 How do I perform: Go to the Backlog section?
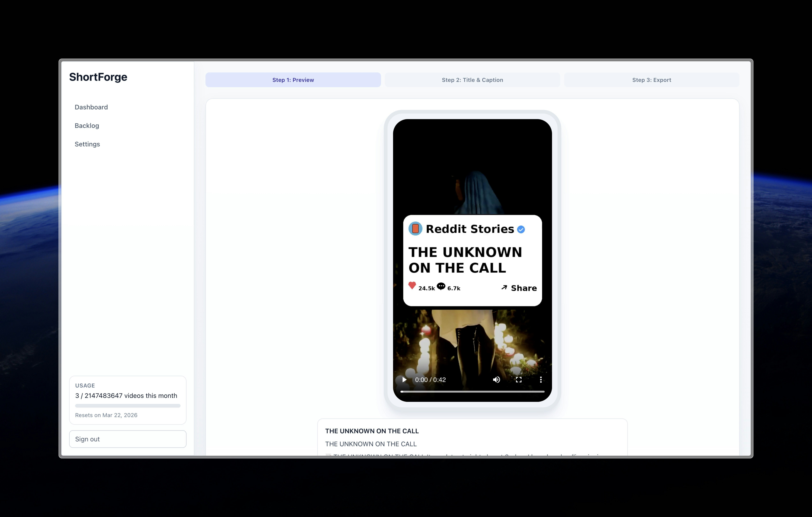tap(87, 125)
